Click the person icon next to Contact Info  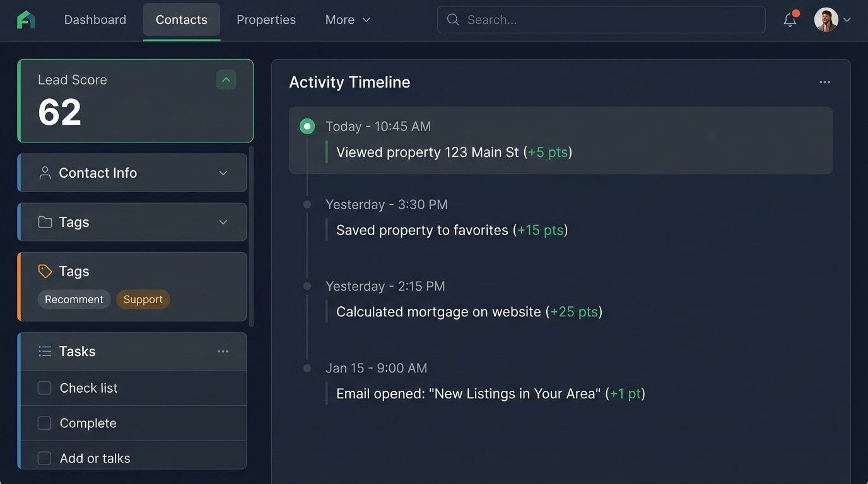pos(44,172)
